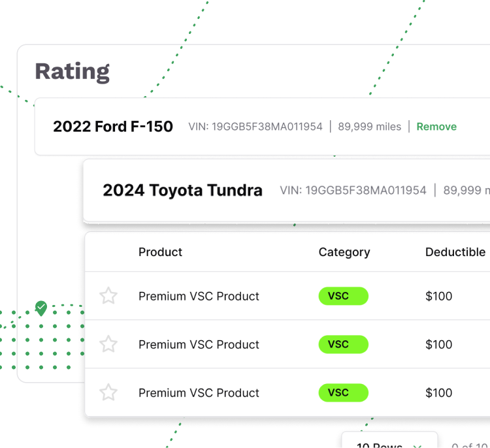Remove the 2022 Ford F-150 vehicle

click(436, 127)
